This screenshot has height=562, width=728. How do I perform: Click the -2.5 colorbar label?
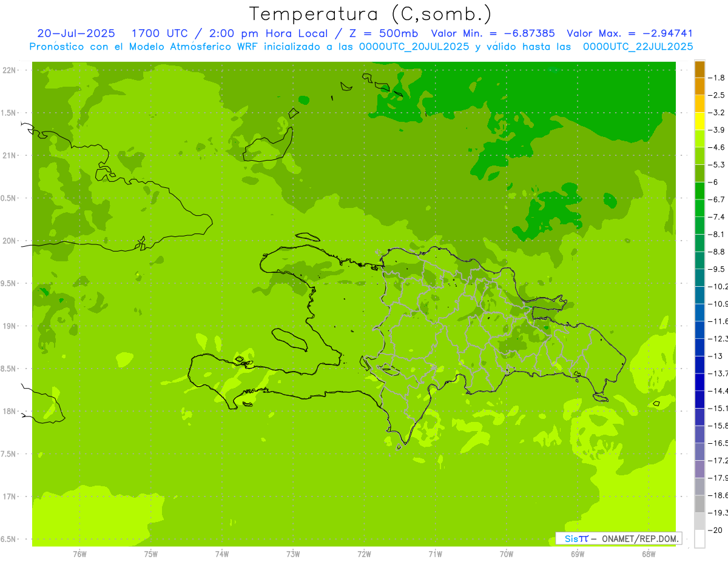point(717,95)
